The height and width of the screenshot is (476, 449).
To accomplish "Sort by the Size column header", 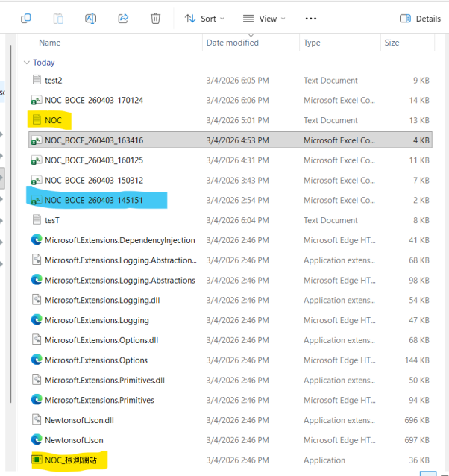I will pos(392,43).
